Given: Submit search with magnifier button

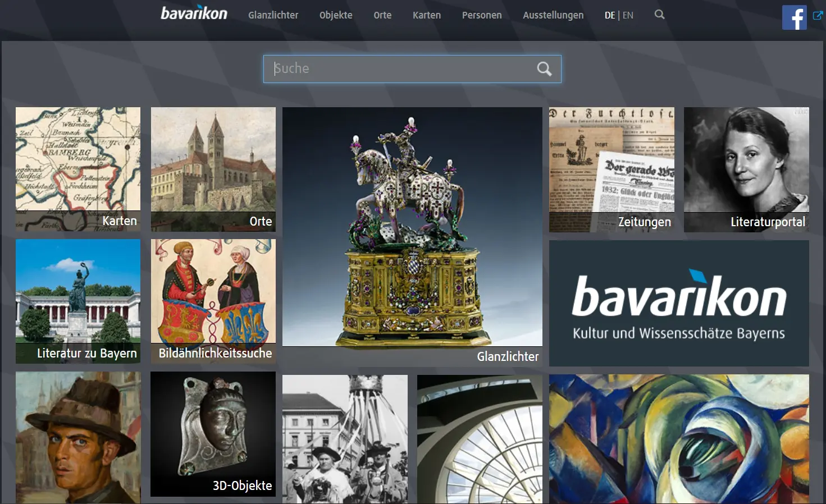Looking at the screenshot, I should [544, 69].
